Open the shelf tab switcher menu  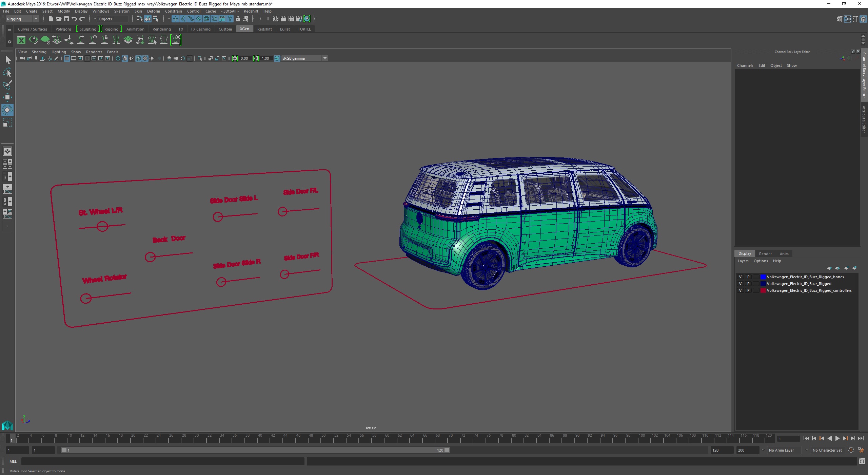(x=9, y=30)
